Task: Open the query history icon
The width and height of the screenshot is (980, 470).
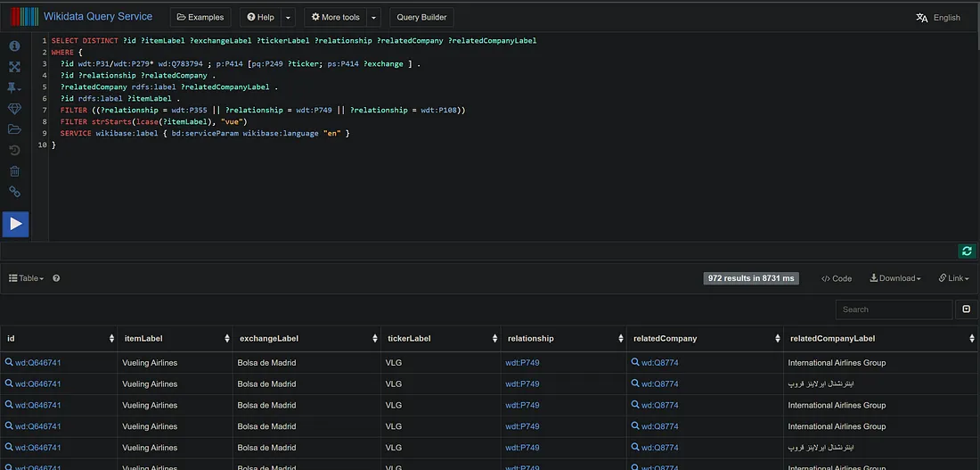Action: pos(14,150)
